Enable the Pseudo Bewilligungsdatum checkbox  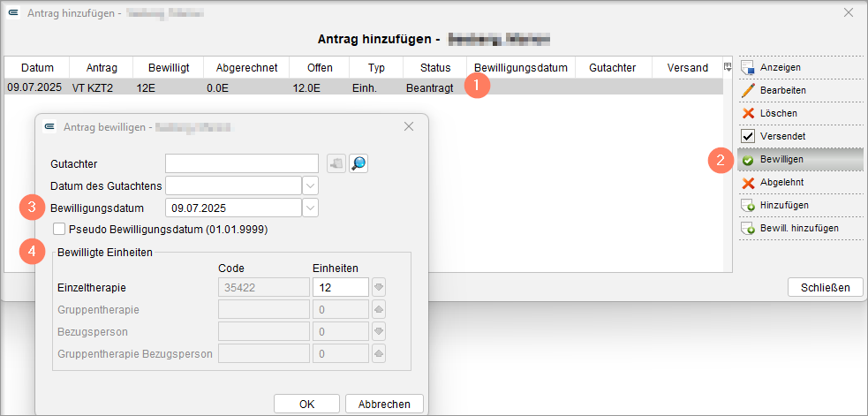(60, 229)
